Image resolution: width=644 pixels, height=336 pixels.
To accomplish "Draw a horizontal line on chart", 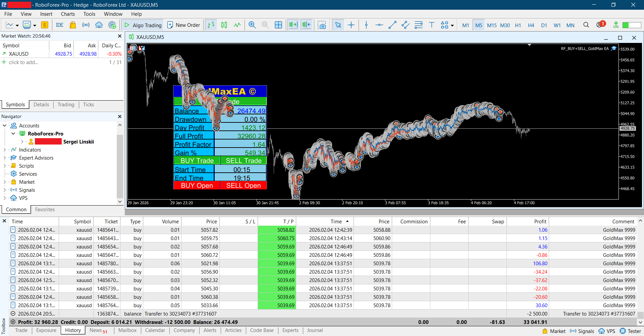I will coord(379,25).
